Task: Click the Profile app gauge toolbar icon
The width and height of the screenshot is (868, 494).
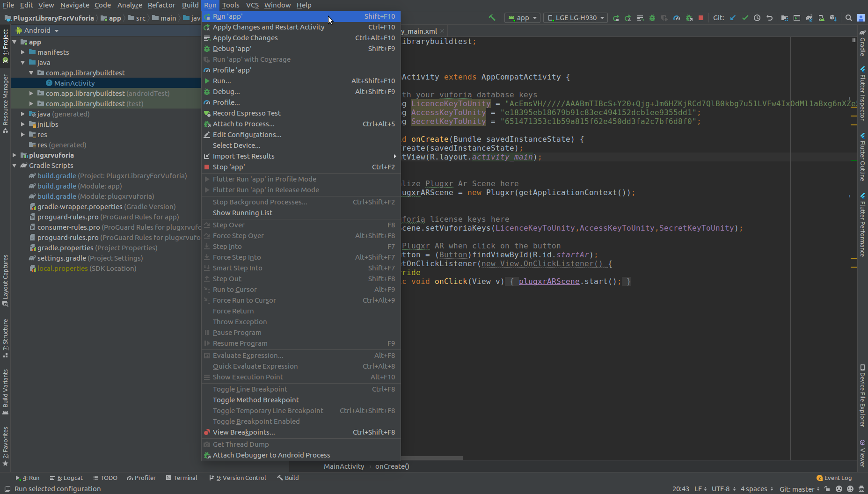Action: (677, 18)
